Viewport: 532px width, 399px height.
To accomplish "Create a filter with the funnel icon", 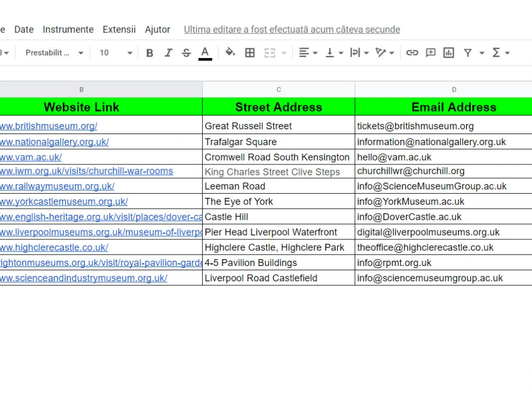I will 468,53.
